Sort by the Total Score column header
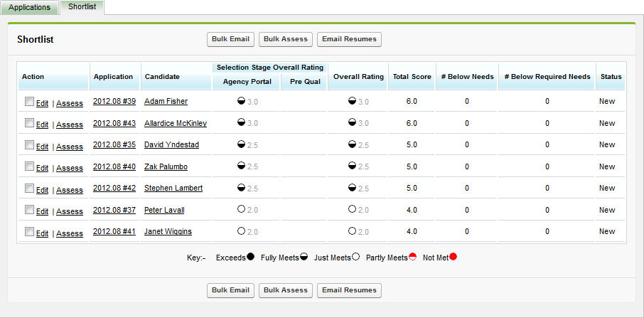The height and width of the screenshot is (318, 644). [412, 77]
